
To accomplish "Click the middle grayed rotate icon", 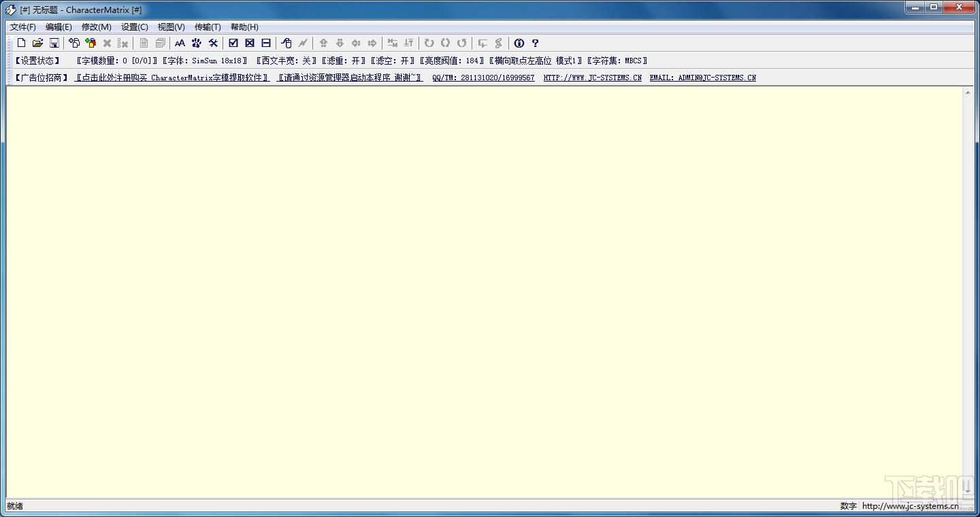I will click(x=445, y=43).
